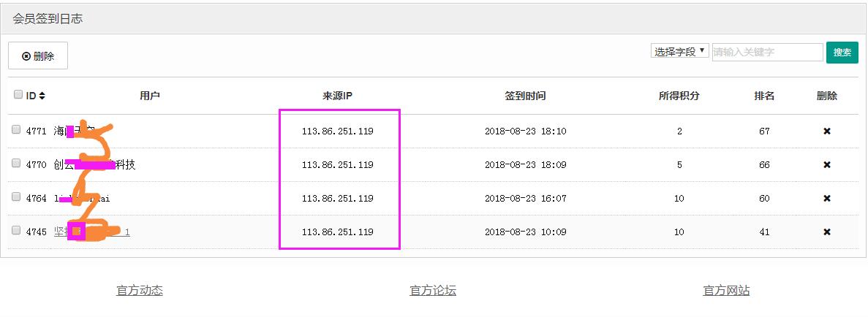Click the 删除 bulk delete button
This screenshot has height=317, width=868.
click(x=38, y=56)
